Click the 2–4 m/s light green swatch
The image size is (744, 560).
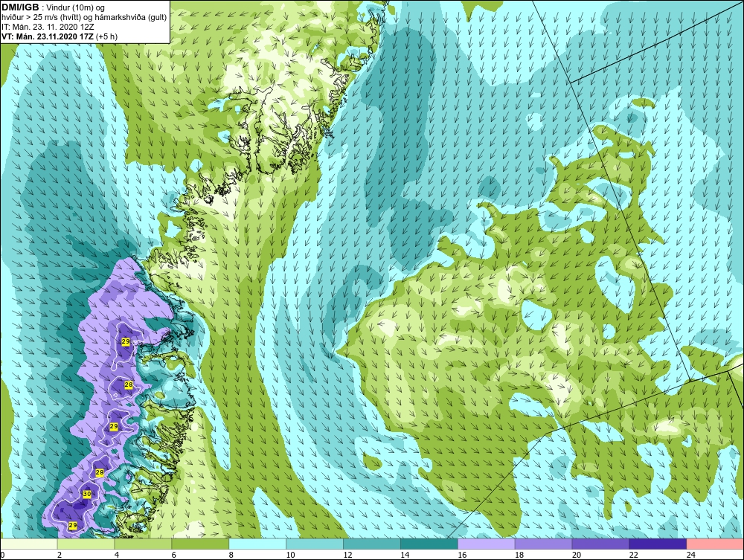coord(86,544)
